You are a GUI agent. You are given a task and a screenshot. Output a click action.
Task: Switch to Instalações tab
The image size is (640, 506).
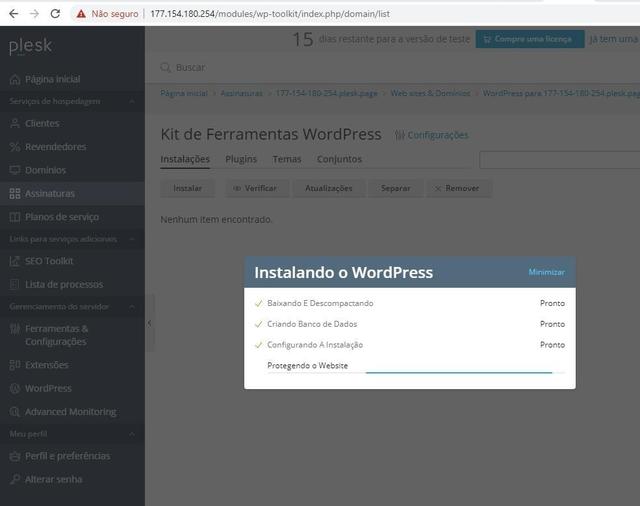[x=185, y=159]
